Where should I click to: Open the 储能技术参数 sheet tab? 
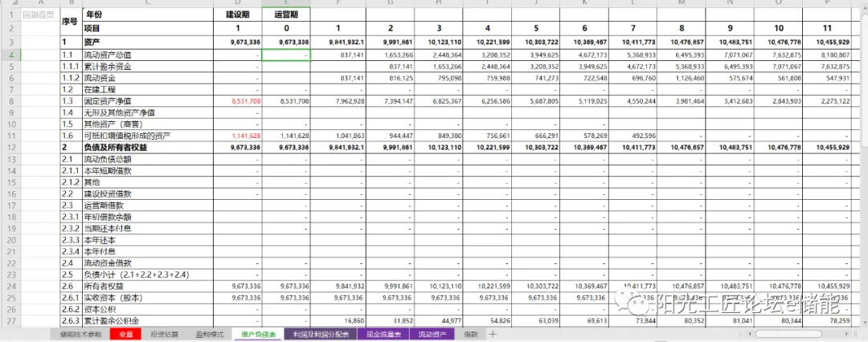pos(81,334)
